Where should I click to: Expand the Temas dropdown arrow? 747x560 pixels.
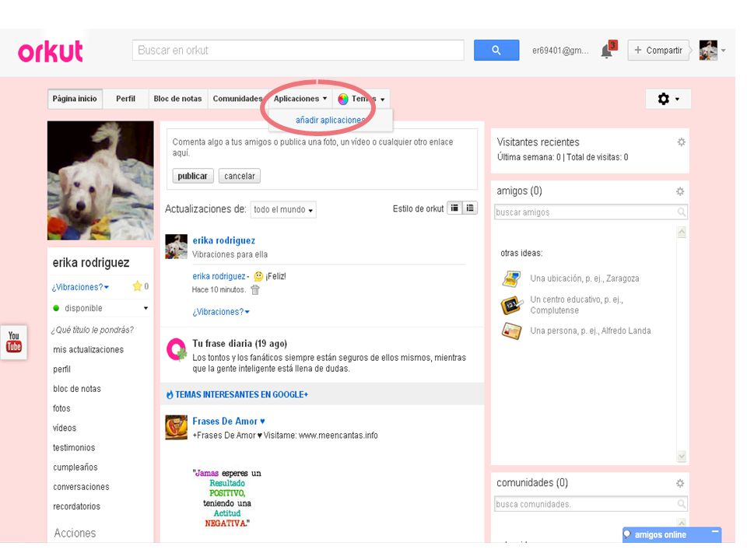coord(383,100)
